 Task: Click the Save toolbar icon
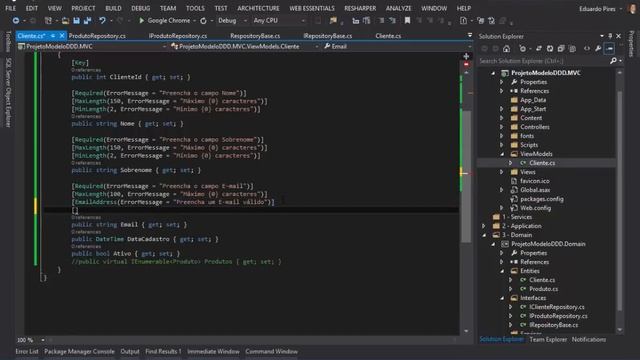pos(76,20)
